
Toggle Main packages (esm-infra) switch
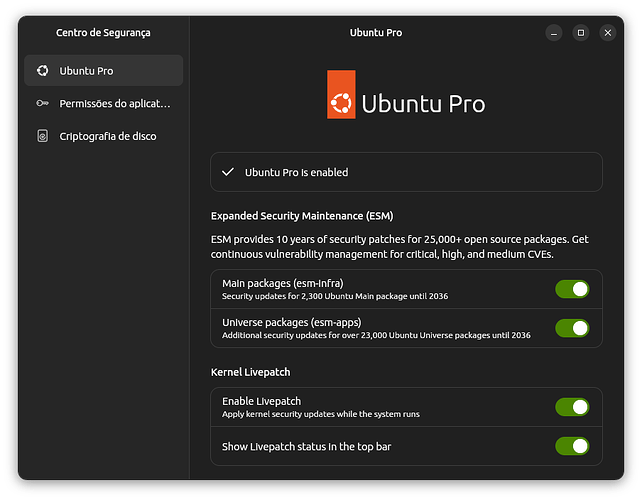(x=572, y=289)
